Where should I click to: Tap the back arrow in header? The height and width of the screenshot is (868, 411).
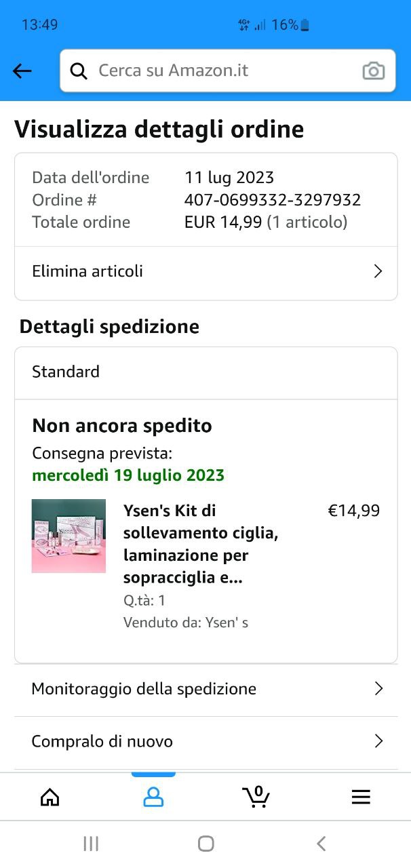pos(22,71)
